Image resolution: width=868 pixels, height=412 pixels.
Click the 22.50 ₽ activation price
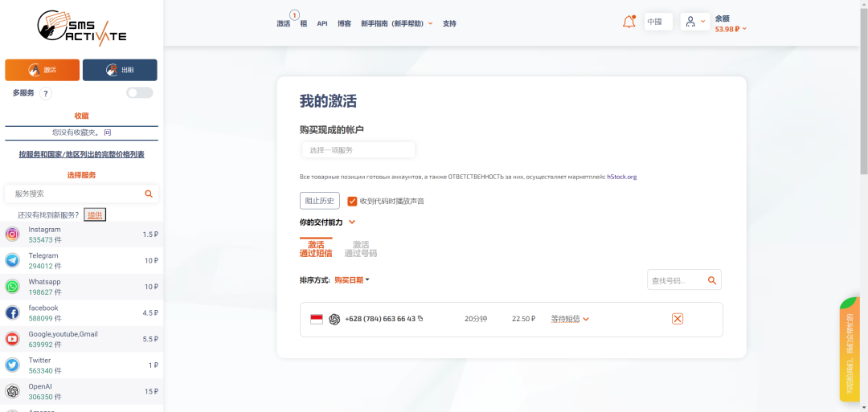pos(524,319)
